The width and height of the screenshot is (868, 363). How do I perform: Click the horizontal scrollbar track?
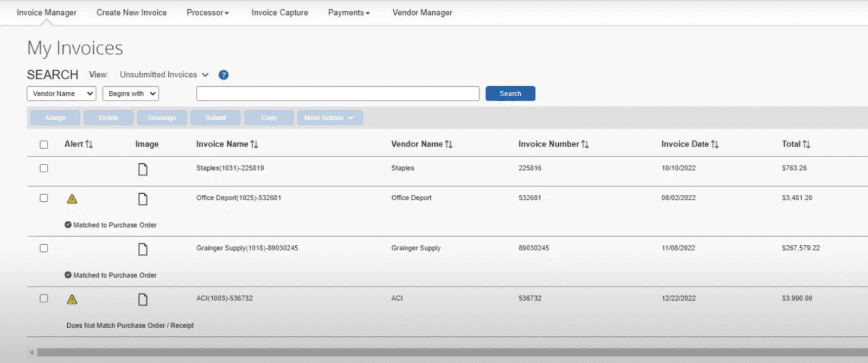pyautogui.click(x=452, y=353)
